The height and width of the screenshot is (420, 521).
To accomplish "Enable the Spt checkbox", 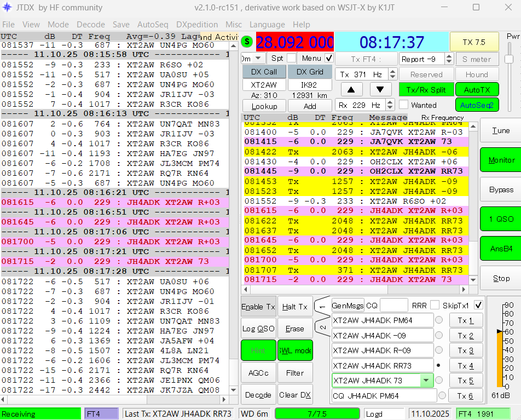I will [291, 58].
